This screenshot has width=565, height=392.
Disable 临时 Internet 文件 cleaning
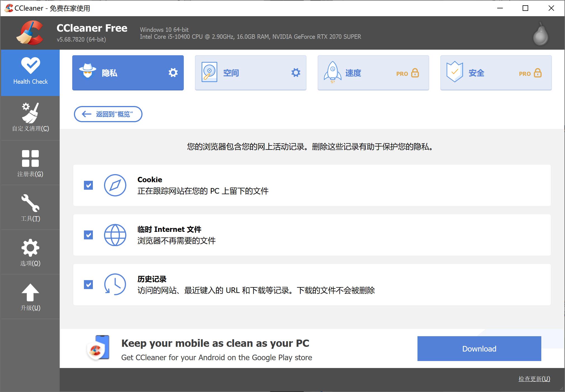(x=88, y=235)
